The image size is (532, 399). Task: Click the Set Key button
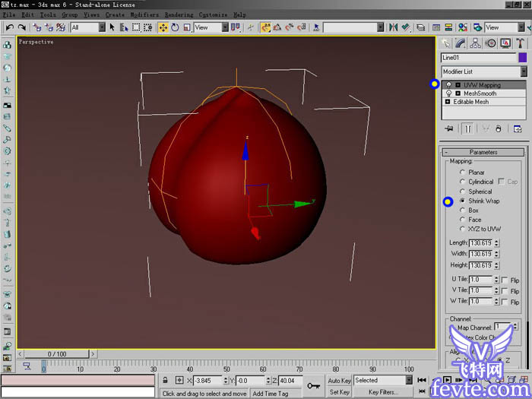click(x=339, y=392)
